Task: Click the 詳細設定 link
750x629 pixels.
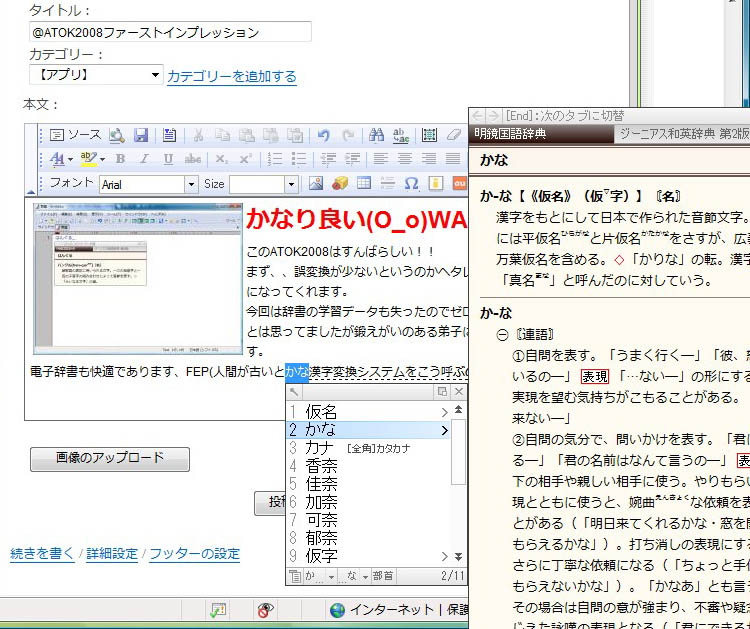Action: [x=112, y=554]
